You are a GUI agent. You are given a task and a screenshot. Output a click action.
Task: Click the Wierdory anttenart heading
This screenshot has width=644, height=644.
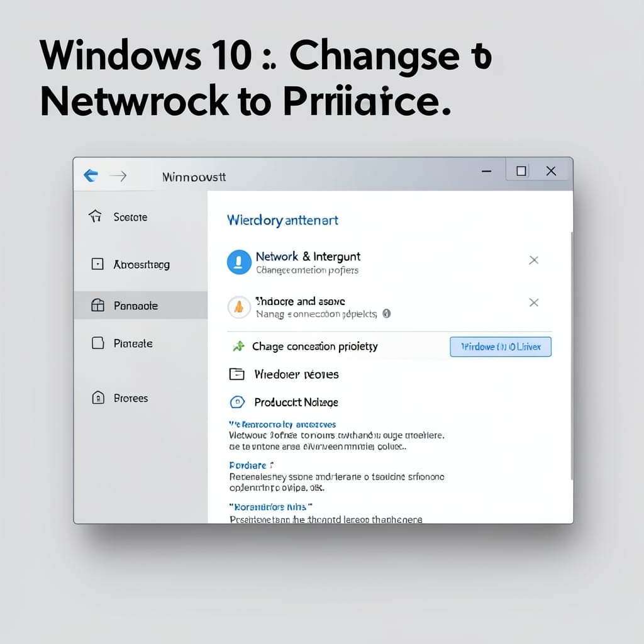[282, 221]
